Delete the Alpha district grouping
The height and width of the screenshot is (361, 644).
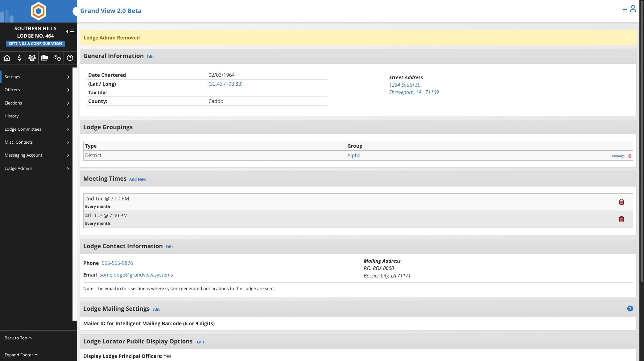click(x=630, y=156)
